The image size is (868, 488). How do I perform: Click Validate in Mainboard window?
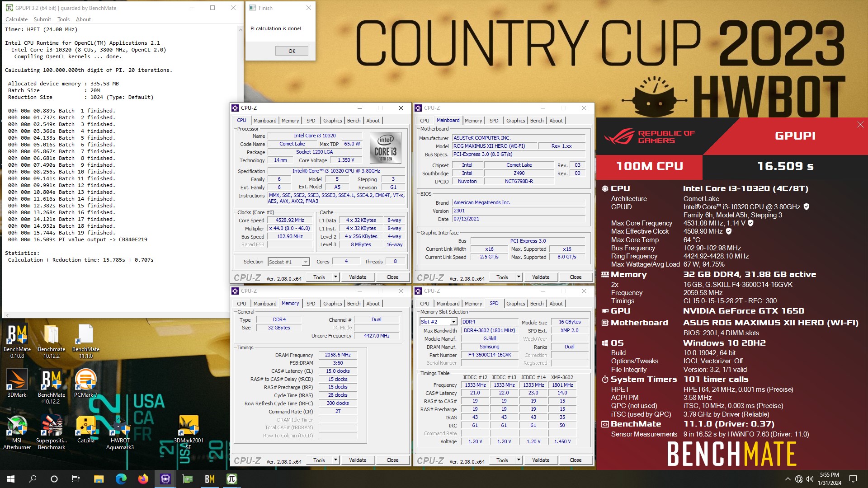click(541, 277)
